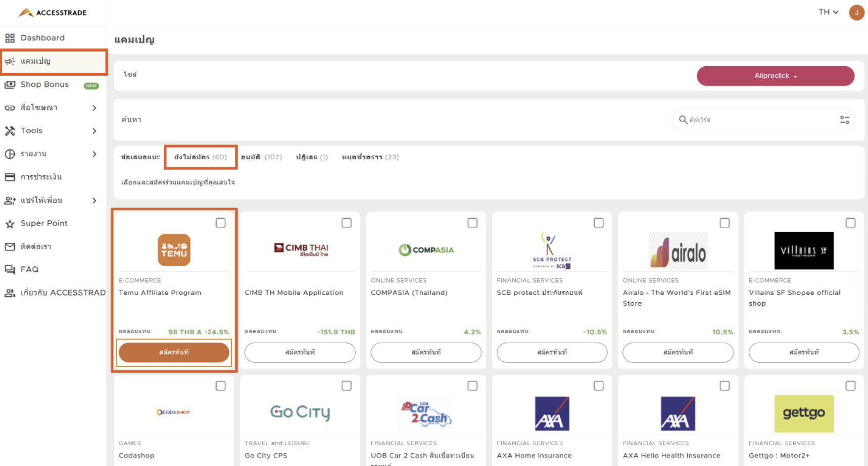Screen dimensions: 868x466
Task: Tick the Go City CPS checkbox
Action: coord(347,386)
